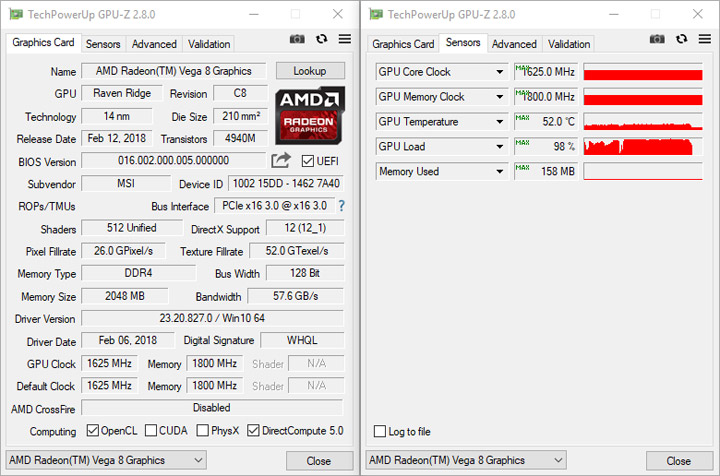720x476 pixels.
Task: Click refresh icon in Sensors window
Action: (681, 39)
